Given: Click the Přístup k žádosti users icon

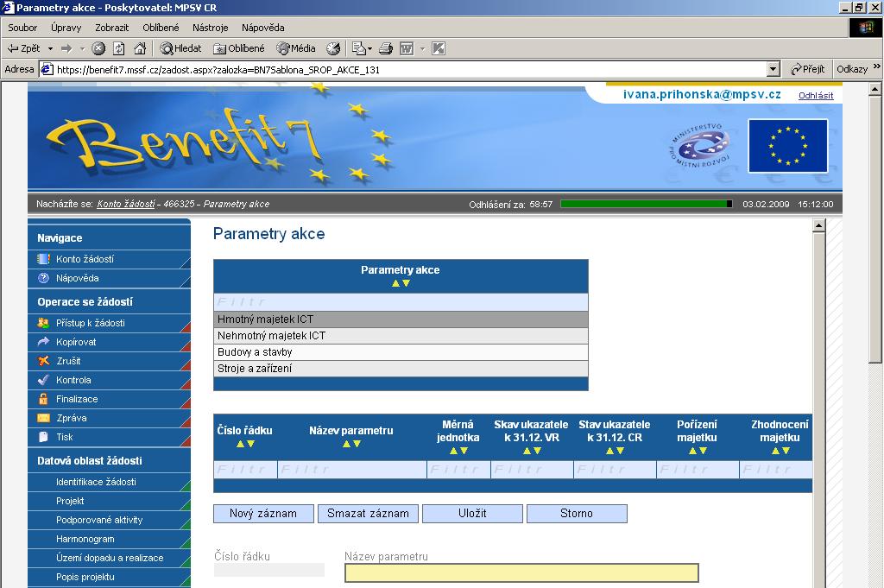Looking at the screenshot, I should 43,323.
